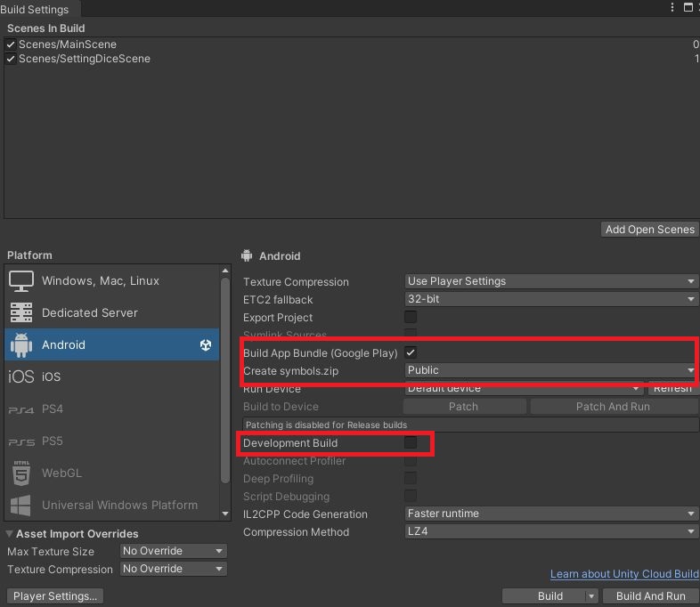Refresh the run device list
700x607 pixels.
pos(672,388)
